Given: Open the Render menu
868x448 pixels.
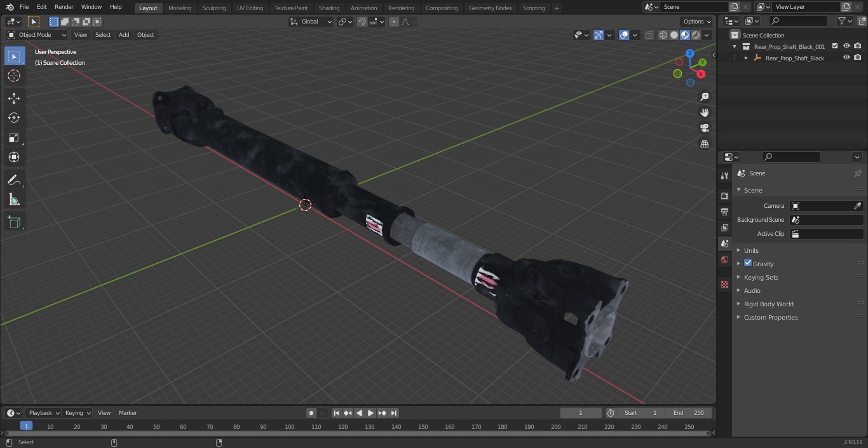Looking at the screenshot, I should [x=64, y=7].
